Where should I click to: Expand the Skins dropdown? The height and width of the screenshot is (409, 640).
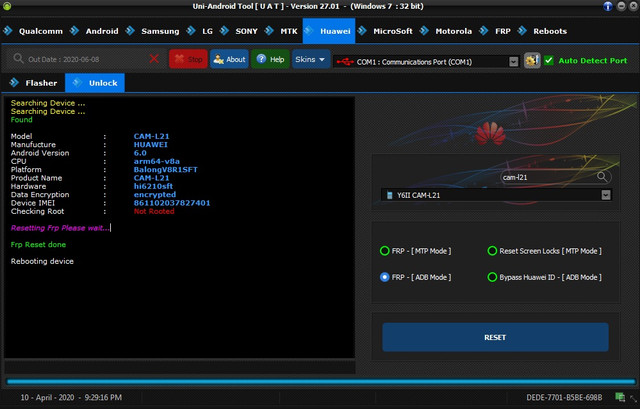[310, 59]
